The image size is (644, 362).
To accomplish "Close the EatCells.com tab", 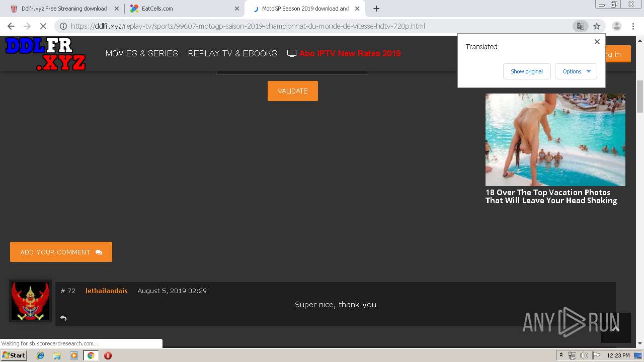I will pos(237,9).
